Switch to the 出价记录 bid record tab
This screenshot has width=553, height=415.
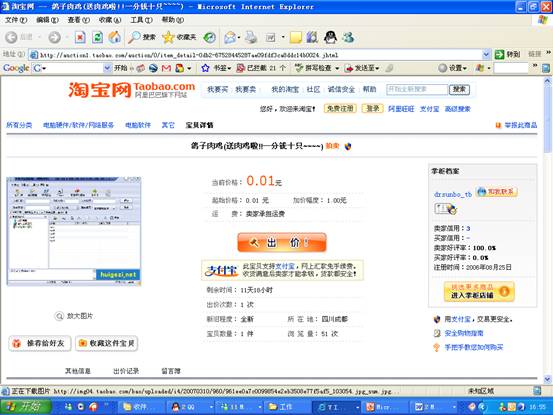[126, 371]
